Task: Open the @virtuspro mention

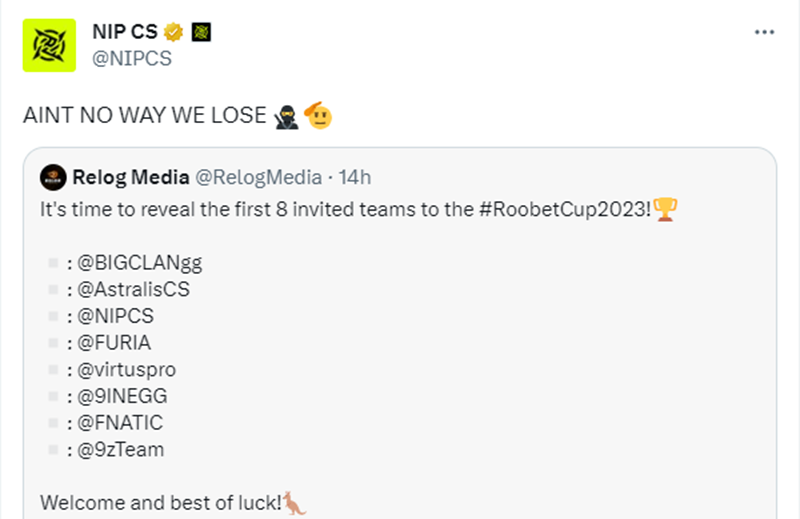Action: pos(127,370)
